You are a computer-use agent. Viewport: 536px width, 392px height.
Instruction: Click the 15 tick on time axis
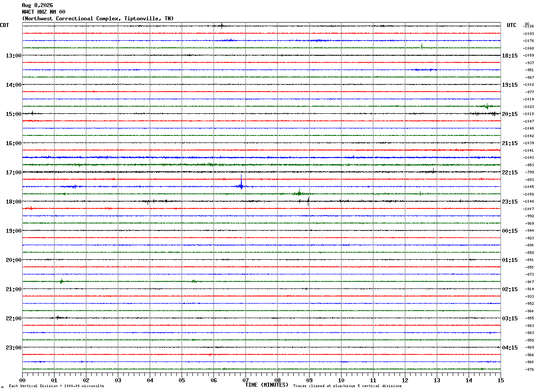(501, 380)
